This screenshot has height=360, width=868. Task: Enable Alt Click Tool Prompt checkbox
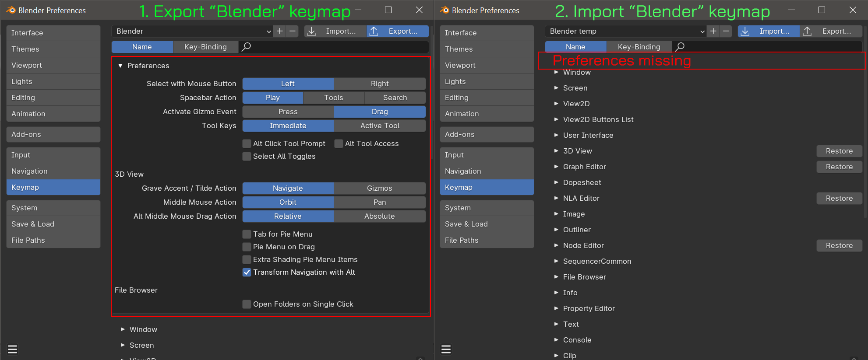tap(247, 143)
